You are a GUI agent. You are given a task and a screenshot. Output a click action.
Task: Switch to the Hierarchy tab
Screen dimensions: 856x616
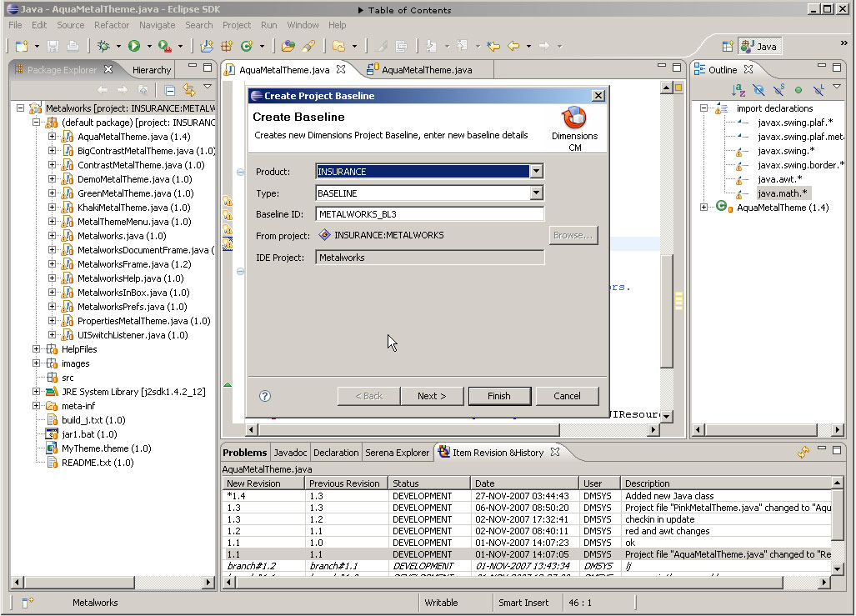click(x=151, y=70)
